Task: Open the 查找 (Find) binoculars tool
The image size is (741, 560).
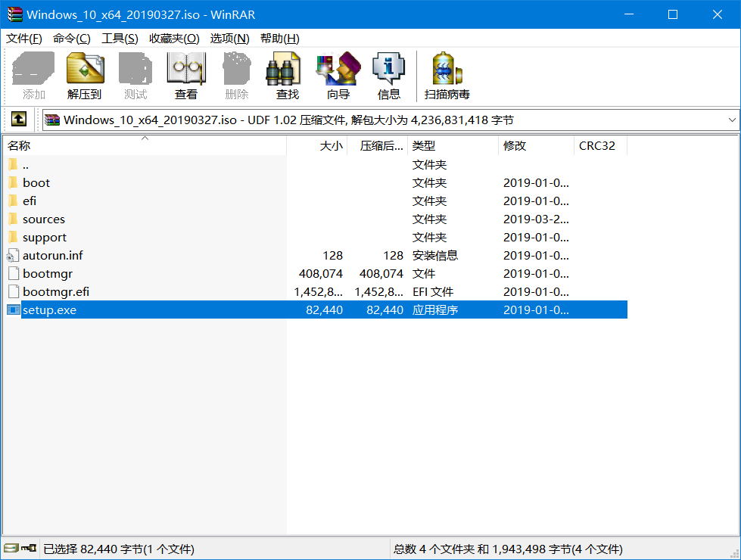Action: point(288,76)
